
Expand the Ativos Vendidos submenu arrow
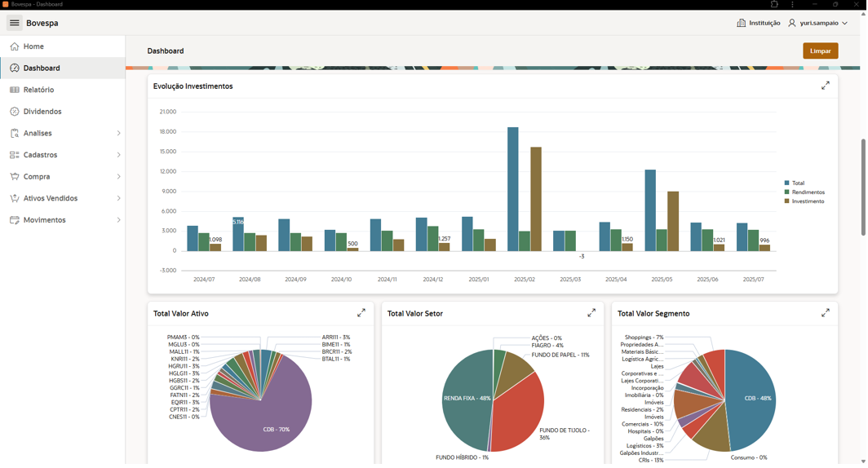(x=118, y=198)
